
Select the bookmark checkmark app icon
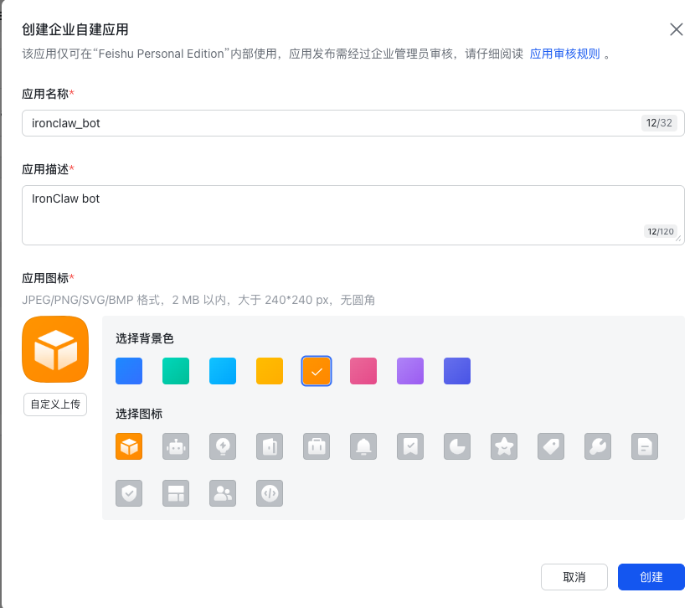[410, 446]
